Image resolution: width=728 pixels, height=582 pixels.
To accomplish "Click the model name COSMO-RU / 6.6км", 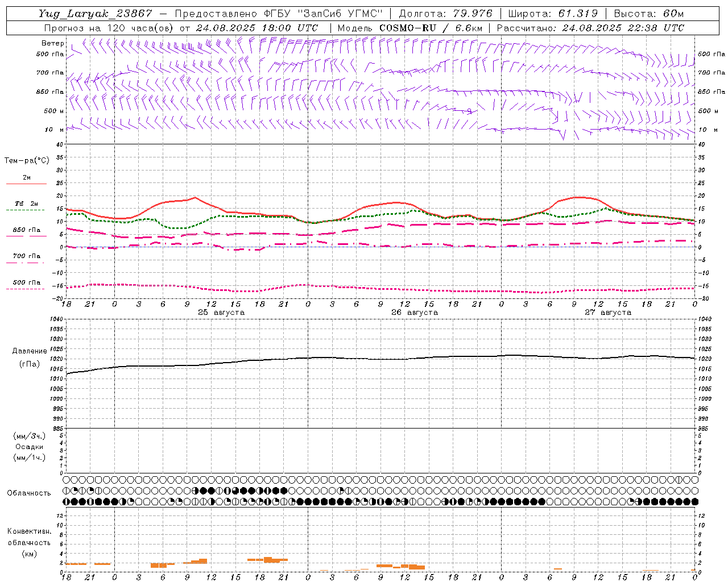I will 431,28.
